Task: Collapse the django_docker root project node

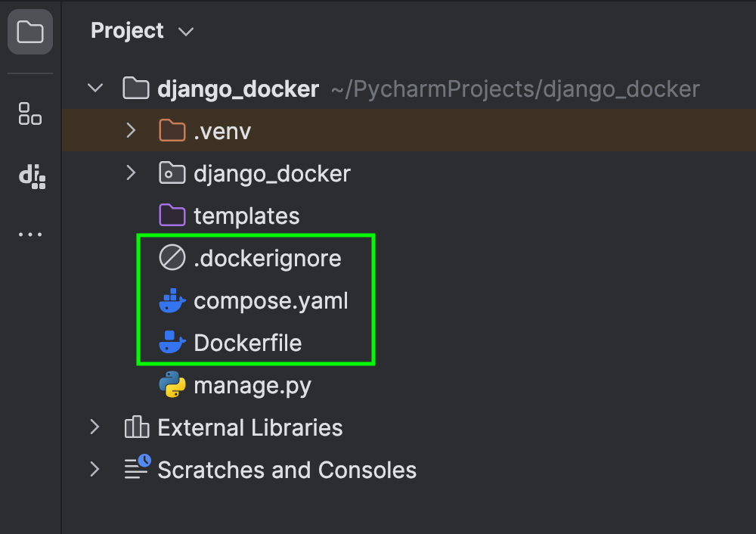Action: [95, 88]
